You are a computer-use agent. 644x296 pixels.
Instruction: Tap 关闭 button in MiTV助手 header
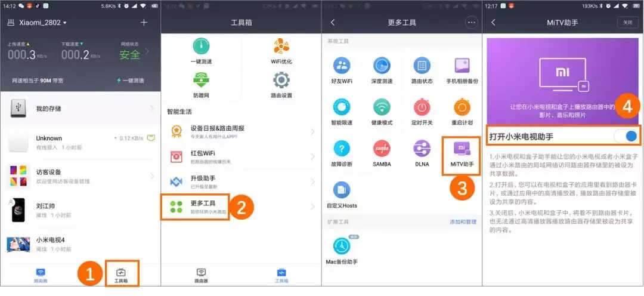(627, 23)
